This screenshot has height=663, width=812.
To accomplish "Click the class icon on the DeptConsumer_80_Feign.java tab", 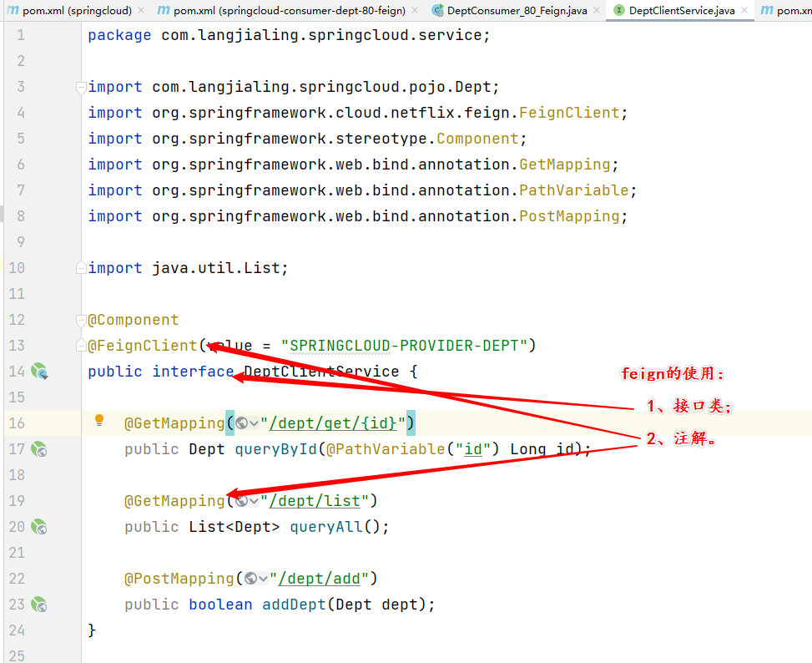I will point(437,10).
